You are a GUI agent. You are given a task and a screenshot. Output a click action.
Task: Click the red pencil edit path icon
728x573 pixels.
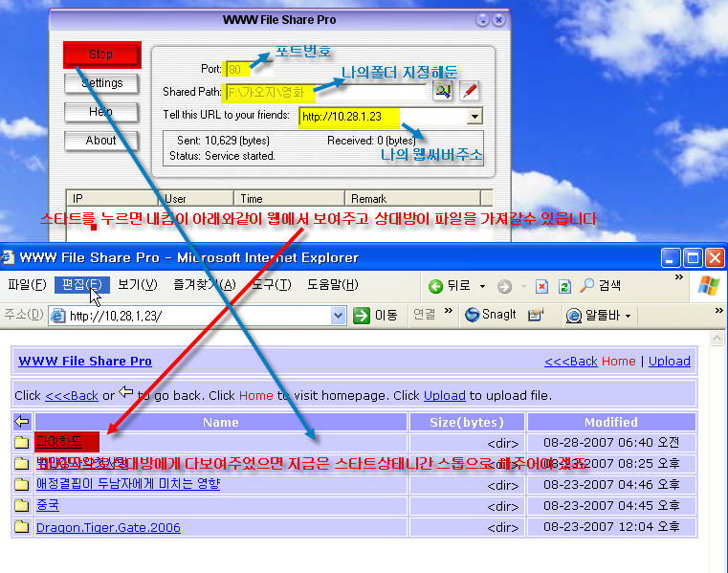click(470, 90)
